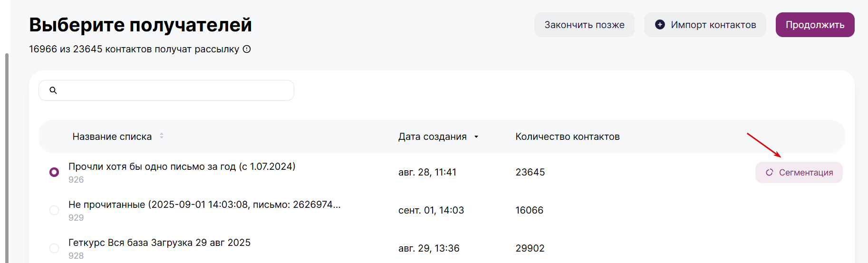Sort by Название списка column header
This screenshot has height=263, width=868.
point(112,136)
